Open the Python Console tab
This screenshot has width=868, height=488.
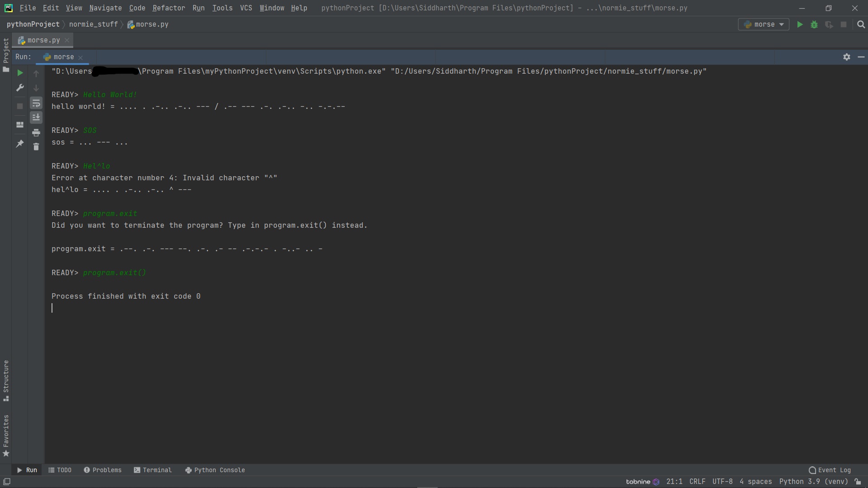click(x=215, y=470)
